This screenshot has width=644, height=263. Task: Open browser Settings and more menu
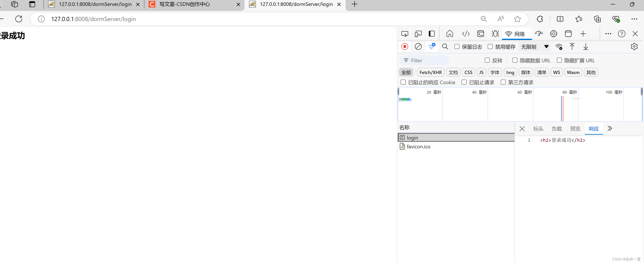634,19
